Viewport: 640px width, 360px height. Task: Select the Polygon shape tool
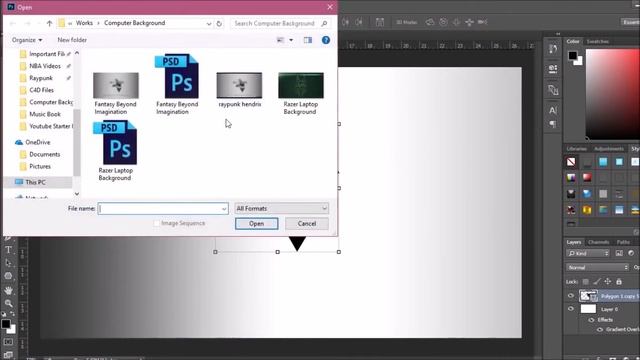8,276
